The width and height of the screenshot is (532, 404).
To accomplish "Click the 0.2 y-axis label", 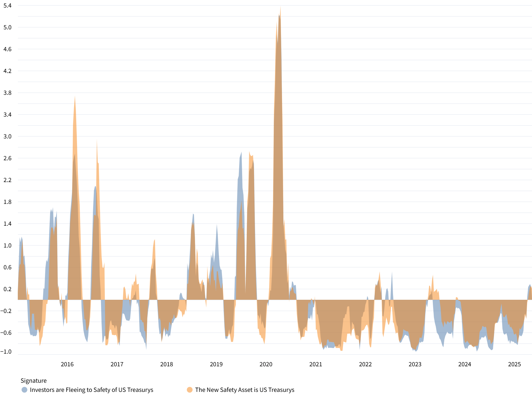I will [x=8, y=289].
